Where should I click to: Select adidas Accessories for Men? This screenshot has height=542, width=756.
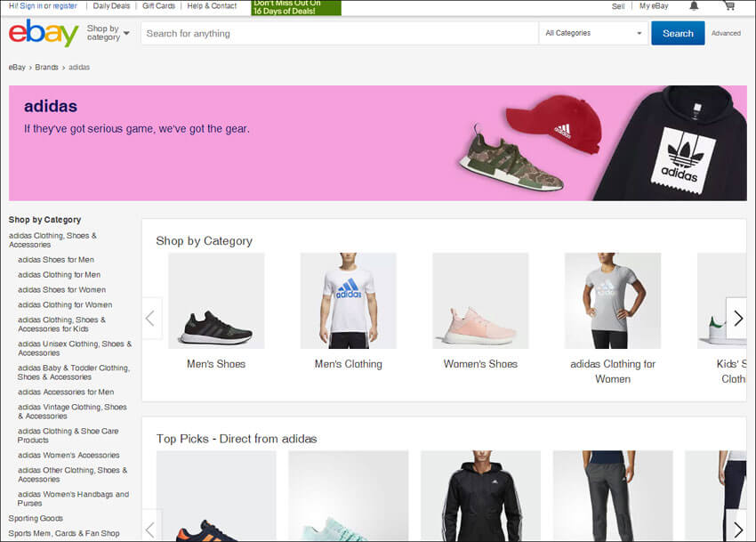[66, 392]
